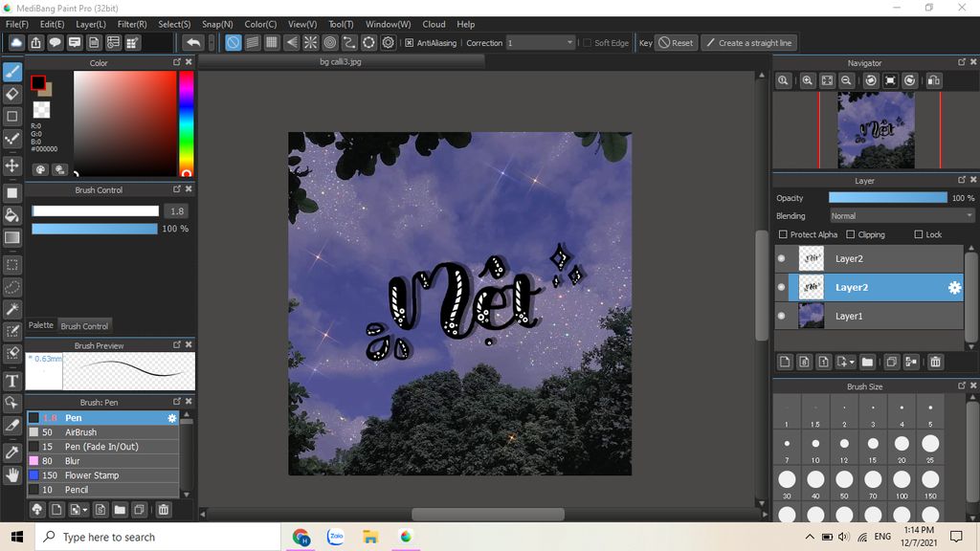Click the Undo arrow in toolbar
Screen dimensions: 980x551
tap(193, 42)
